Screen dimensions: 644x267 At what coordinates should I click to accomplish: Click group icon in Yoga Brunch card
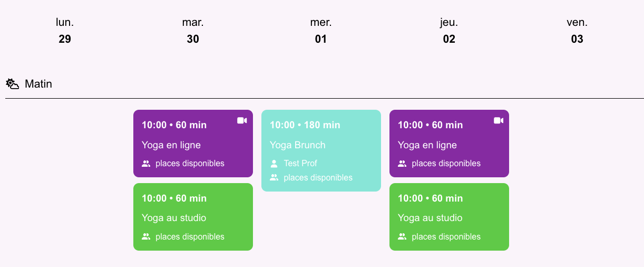[274, 178]
